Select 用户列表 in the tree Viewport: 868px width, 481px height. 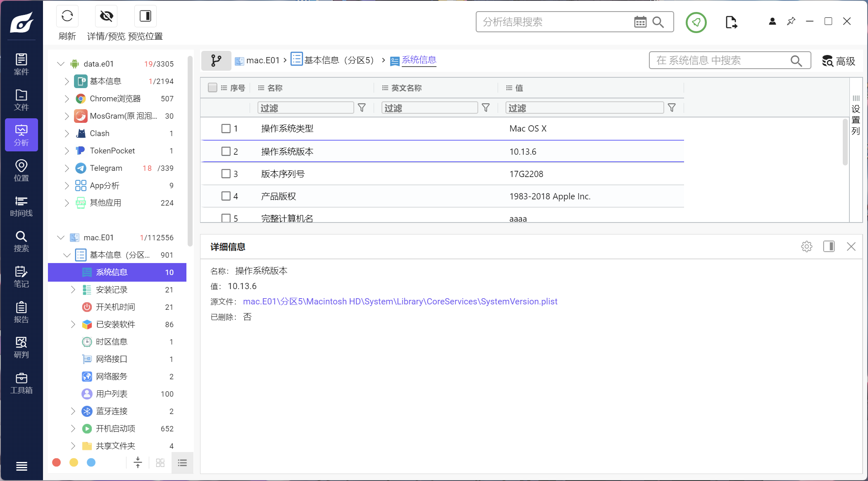point(117,394)
